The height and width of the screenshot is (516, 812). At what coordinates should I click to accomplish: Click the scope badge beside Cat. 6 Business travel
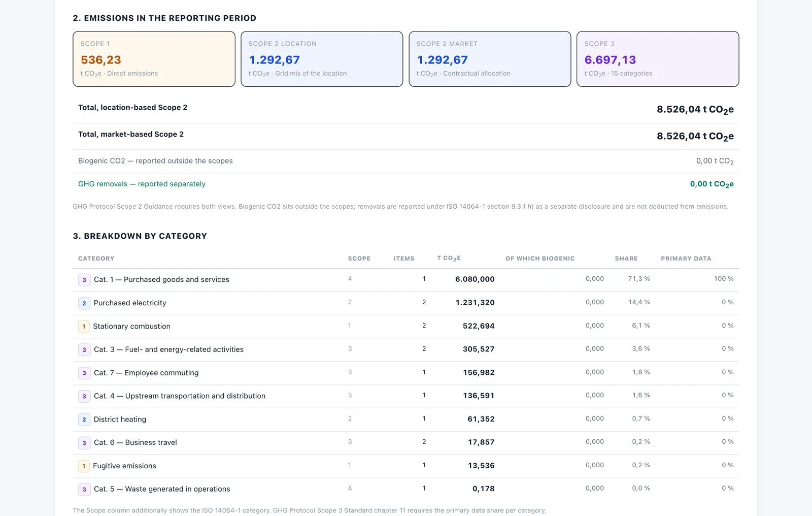(x=84, y=443)
